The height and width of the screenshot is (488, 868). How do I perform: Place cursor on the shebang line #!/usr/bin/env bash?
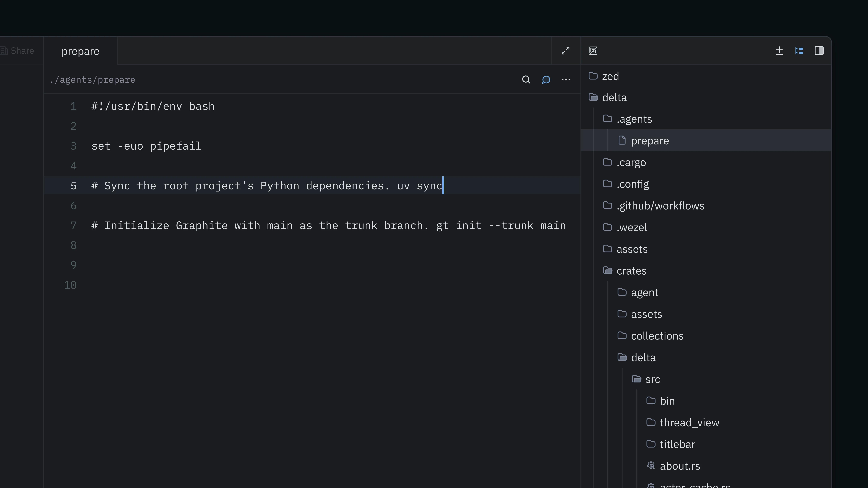153,106
